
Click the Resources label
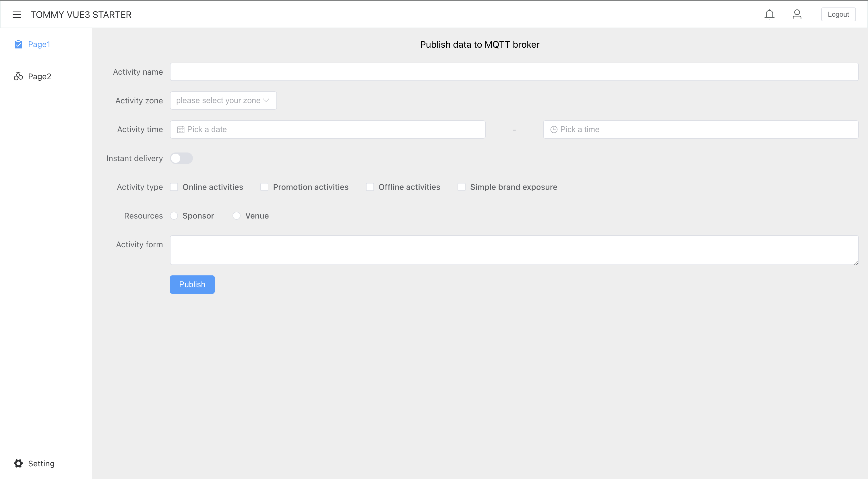point(144,216)
